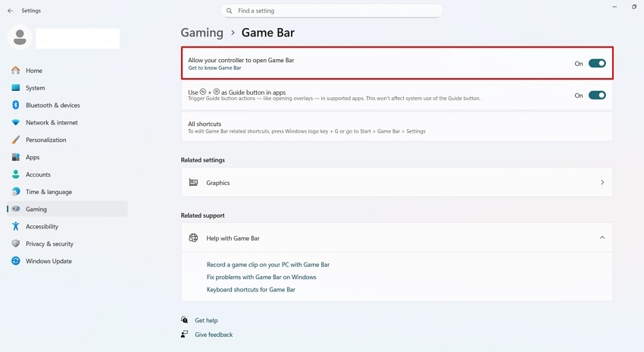Click the Time & language globe icon
The width and height of the screenshot is (644, 352).
click(x=16, y=192)
